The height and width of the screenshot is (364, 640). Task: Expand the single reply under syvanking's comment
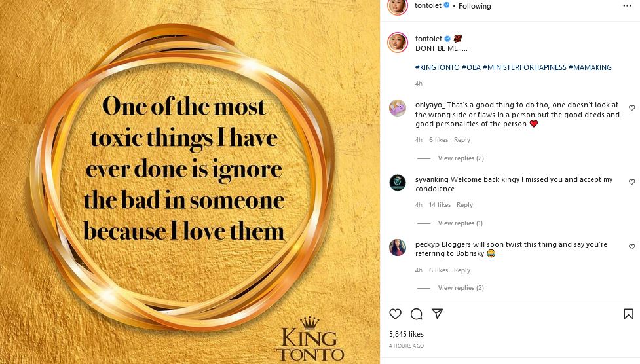click(460, 223)
